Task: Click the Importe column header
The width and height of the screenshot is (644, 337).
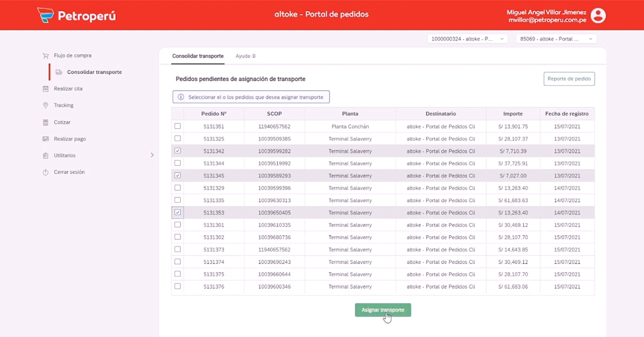Action: pos(513,114)
